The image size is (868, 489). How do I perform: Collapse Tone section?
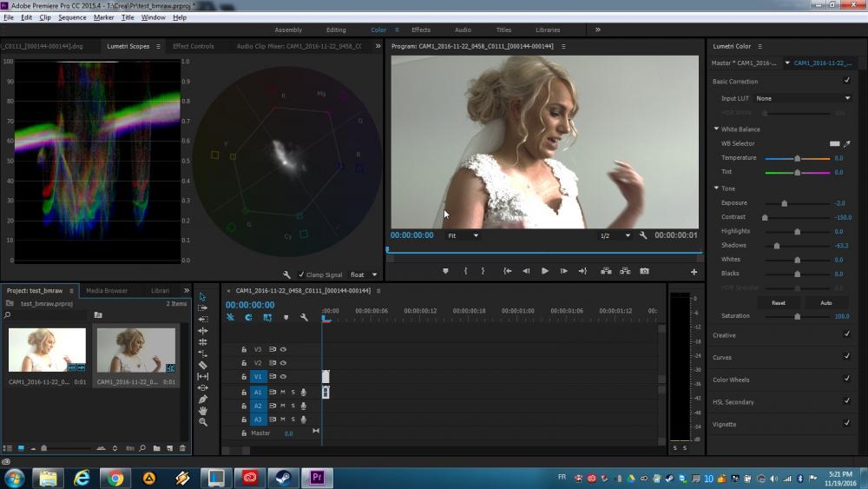[716, 188]
